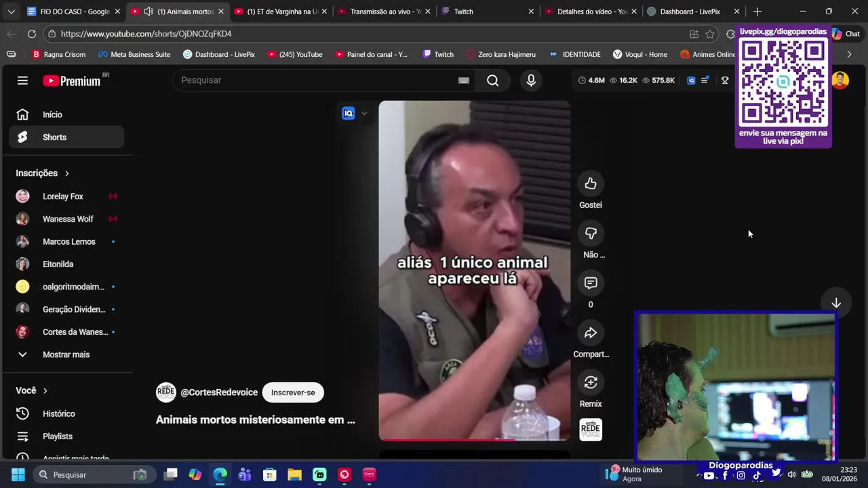868x488 pixels.
Task: Open File Explorer from taskbar
Action: [x=294, y=474]
